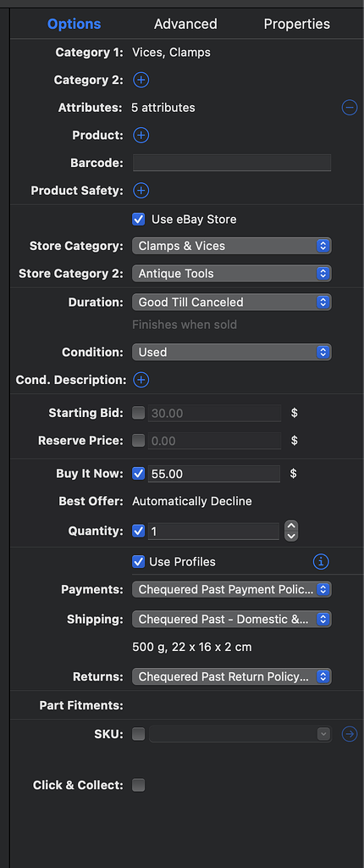Click the Finishes when sold text
Image resolution: width=364 pixels, height=868 pixels.
185,325
